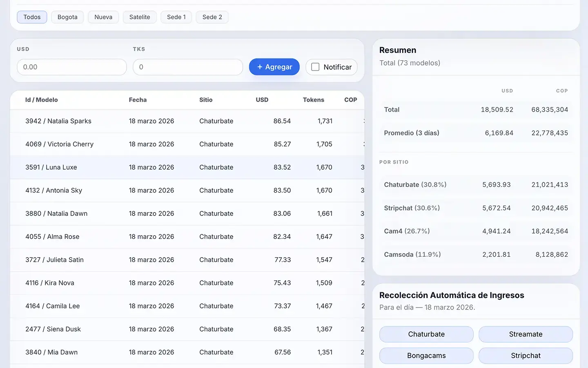Select the Todos filter chip
Image resolution: width=588 pixels, height=368 pixels.
click(32, 17)
